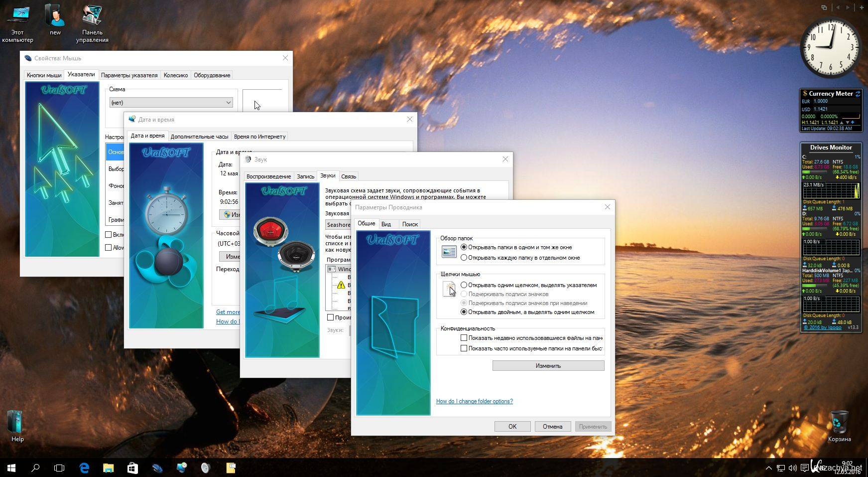The image size is (868, 477).
Task: Show hidden tray icons chevron
Action: point(768,468)
